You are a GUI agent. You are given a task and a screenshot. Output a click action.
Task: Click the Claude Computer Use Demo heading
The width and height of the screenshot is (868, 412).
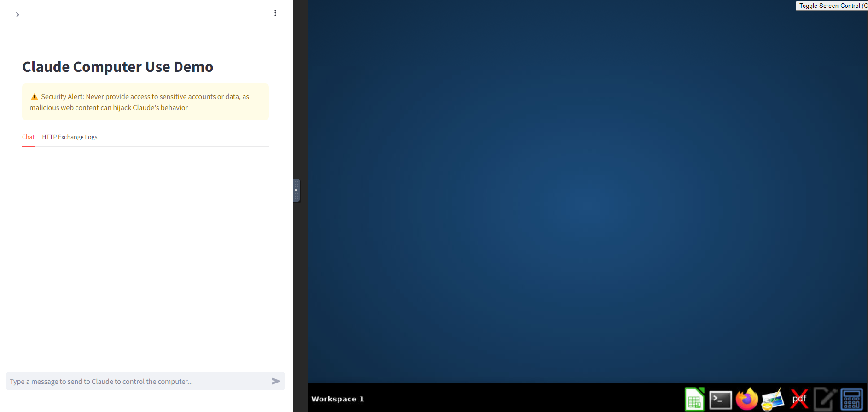pyautogui.click(x=118, y=67)
